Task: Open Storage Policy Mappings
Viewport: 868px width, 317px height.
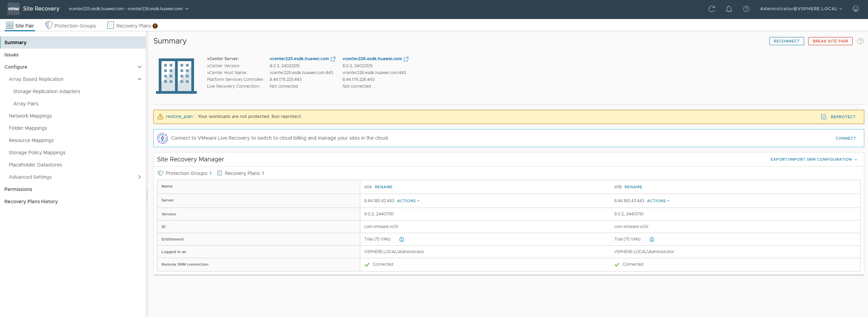Action: pyautogui.click(x=37, y=153)
